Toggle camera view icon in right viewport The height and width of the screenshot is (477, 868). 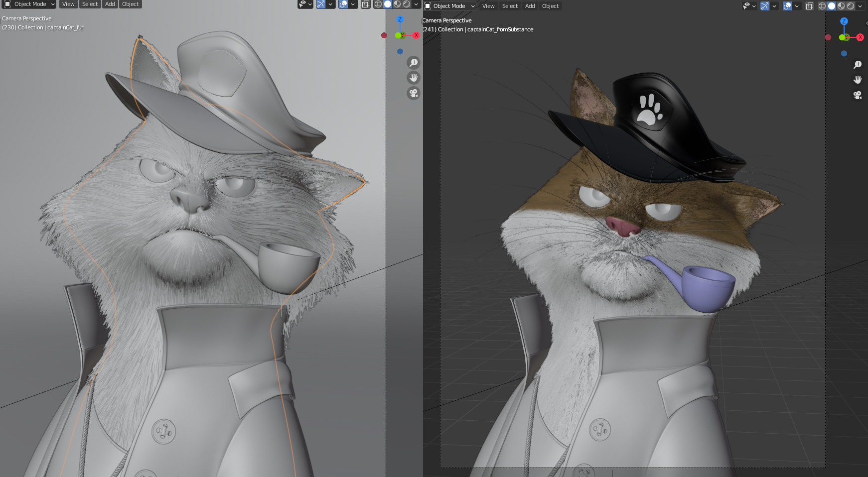[x=858, y=95]
